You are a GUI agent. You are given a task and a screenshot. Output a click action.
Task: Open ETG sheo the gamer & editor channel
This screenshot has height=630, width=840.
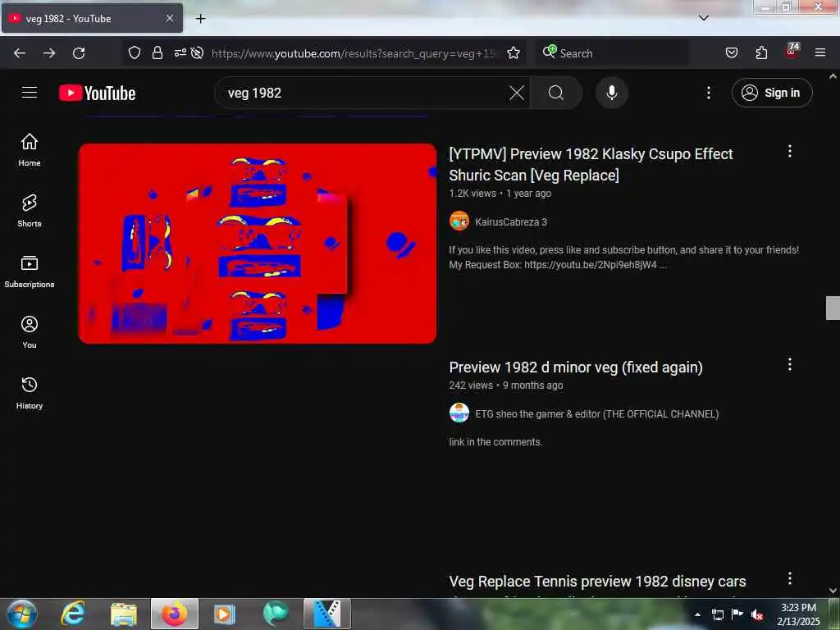point(597,414)
